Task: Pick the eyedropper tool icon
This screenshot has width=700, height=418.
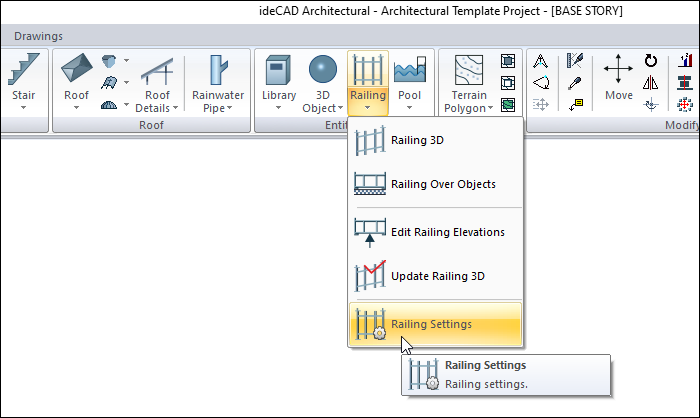Action: [x=575, y=82]
